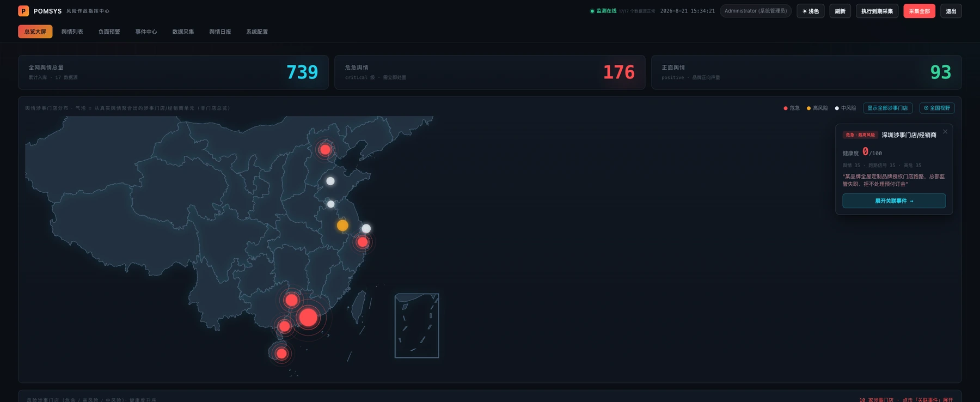Click the red marker on the Zhejiang coast
Image resolution: width=980 pixels, height=402 pixels.
pyautogui.click(x=363, y=242)
